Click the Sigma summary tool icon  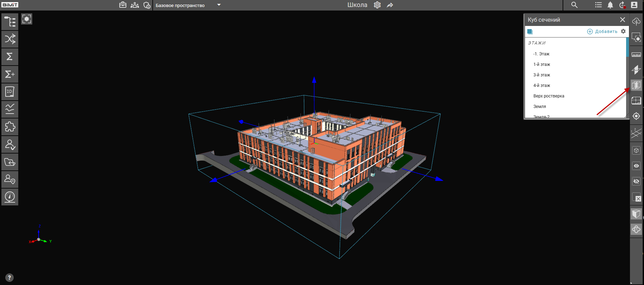click(10, 57)
